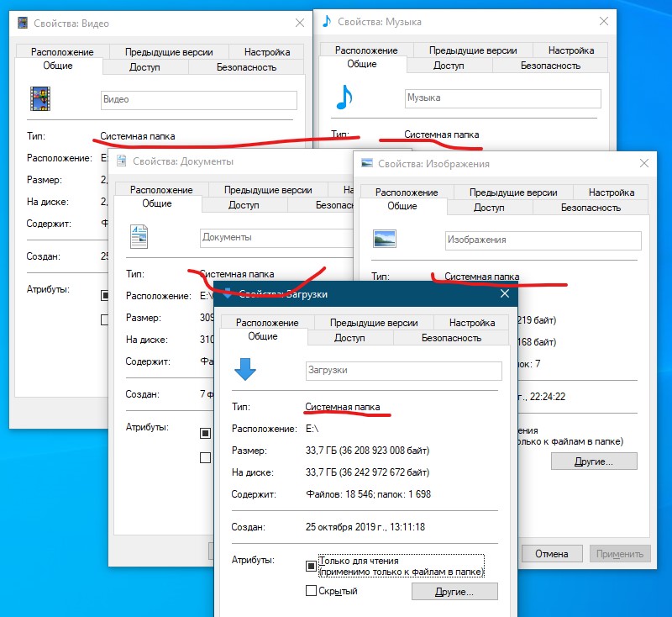The height and width of the screenshot is (617, 672).
Task: Click the film strip icon in Видео properties
Action: pos(40,98)
